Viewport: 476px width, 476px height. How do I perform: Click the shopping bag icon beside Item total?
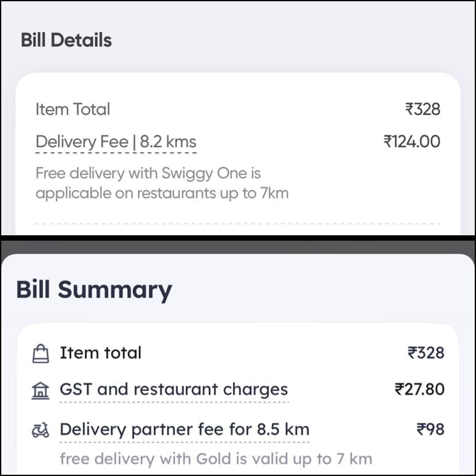pyautogui.click(x=41, y=354)
